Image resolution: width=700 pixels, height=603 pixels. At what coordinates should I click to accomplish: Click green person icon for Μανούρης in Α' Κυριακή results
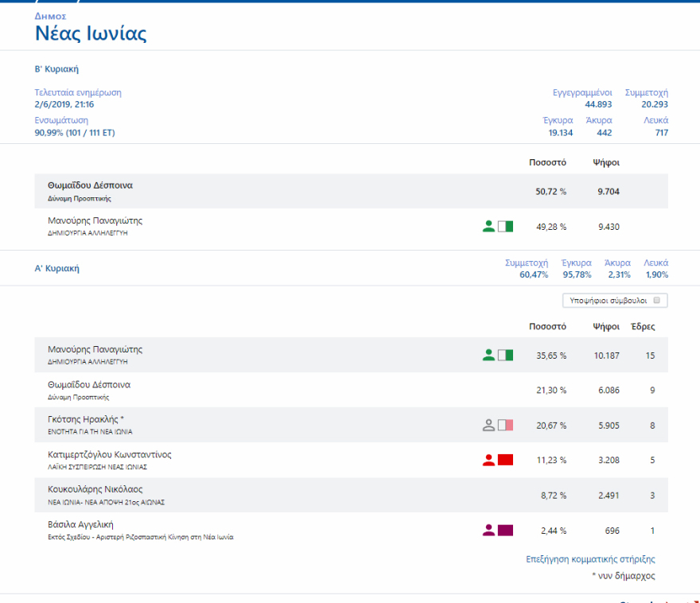tap(488, 356)
